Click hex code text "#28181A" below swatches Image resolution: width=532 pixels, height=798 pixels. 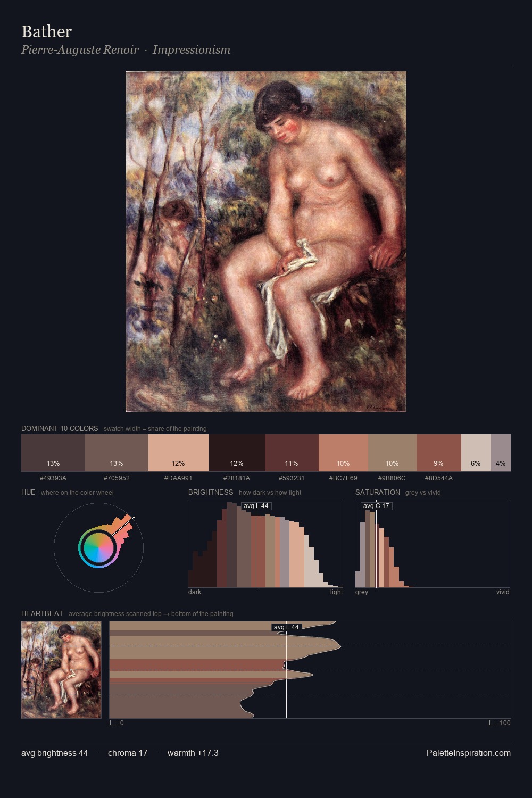237,478
